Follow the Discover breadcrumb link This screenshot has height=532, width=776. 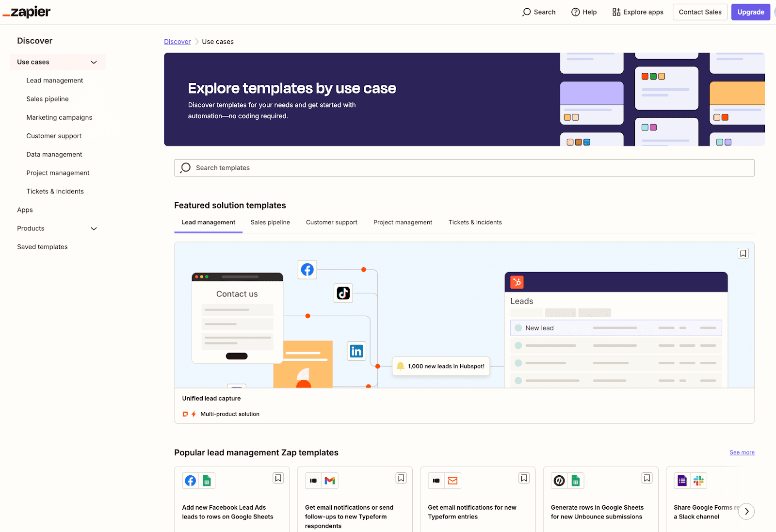pos(178,42)
